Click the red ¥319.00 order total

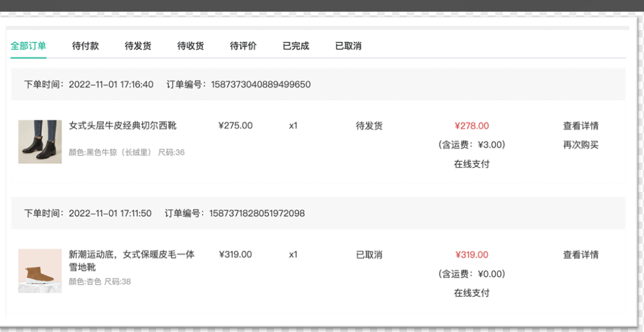tap(471, 255)
